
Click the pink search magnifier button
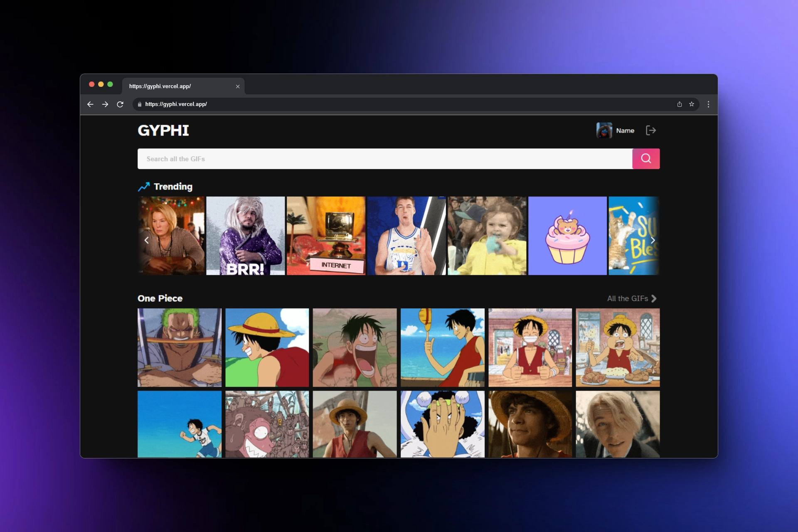646,159
